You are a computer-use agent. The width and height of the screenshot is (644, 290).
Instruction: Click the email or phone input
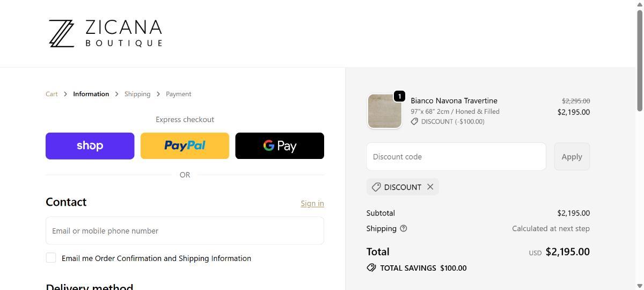click(x=185, y=230)
